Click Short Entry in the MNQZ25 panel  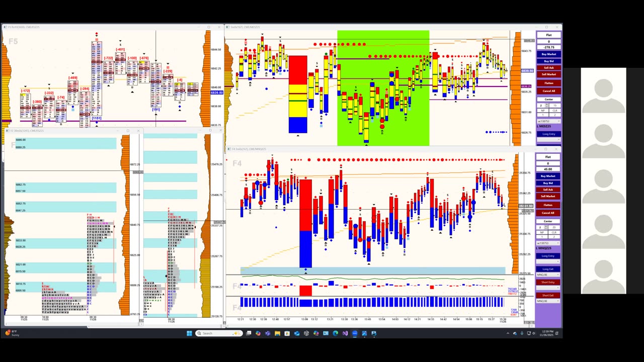[x=548, y=282]
